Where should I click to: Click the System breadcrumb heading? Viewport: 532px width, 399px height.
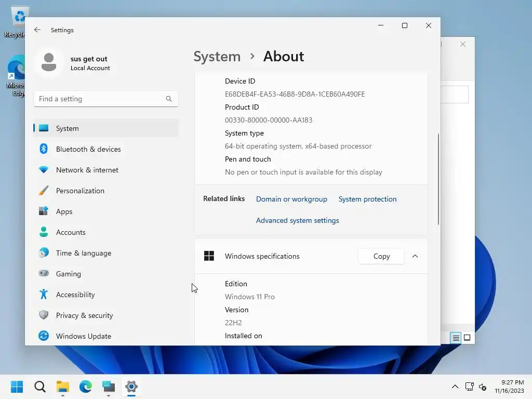[217, 56]
